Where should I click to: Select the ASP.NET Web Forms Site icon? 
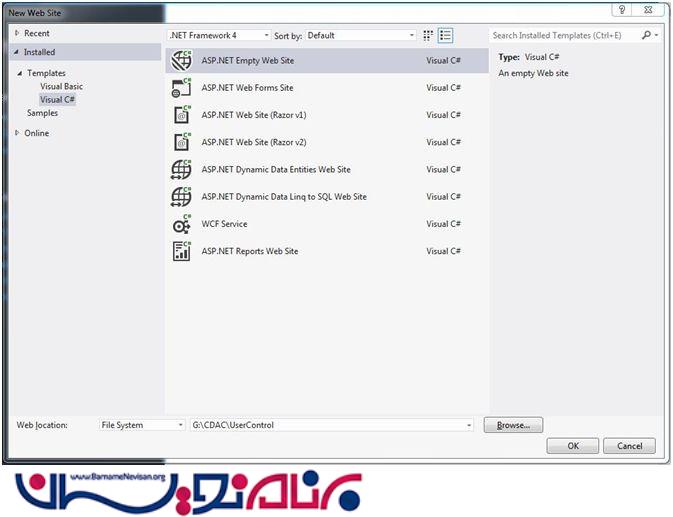click(181, 88)
